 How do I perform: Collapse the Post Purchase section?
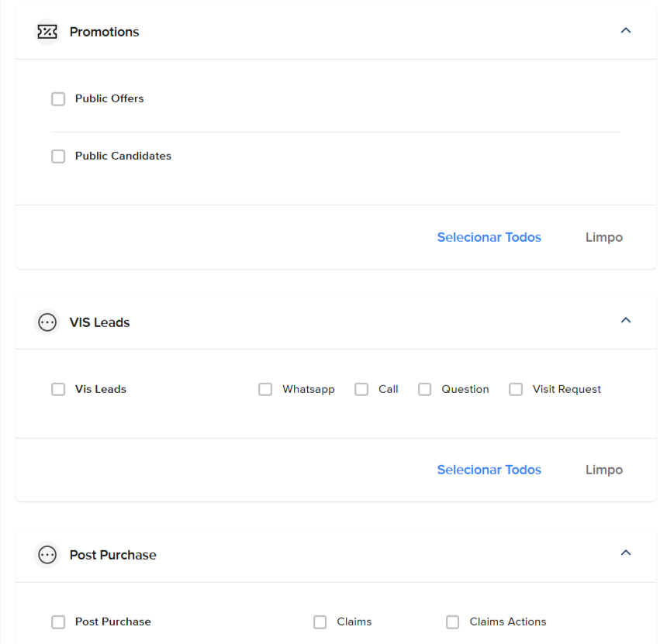(x=626, y=553)
